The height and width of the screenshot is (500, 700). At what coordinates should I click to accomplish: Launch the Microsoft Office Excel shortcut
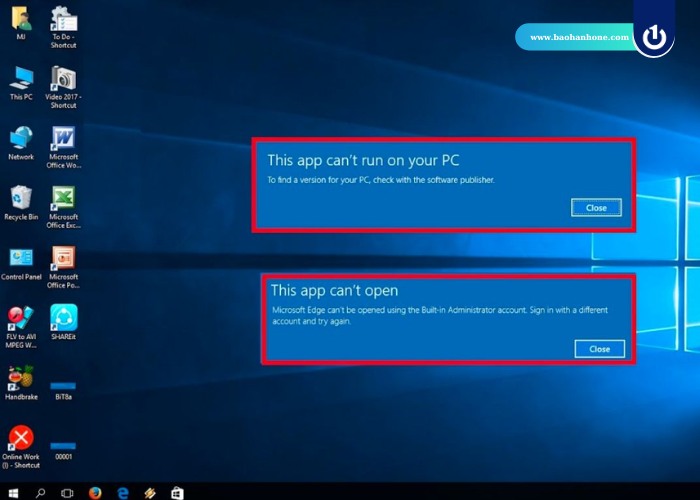click(63, 207)
